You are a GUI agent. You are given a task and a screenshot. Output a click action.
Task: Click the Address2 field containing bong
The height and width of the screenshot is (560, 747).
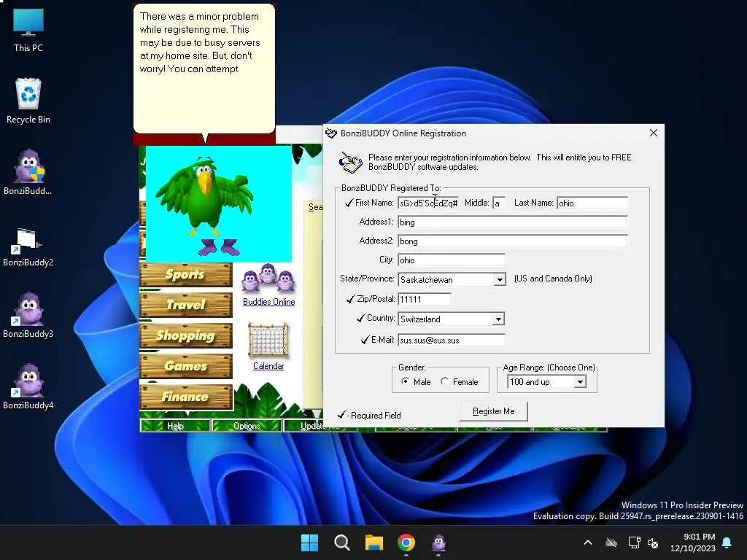[513, 241]
